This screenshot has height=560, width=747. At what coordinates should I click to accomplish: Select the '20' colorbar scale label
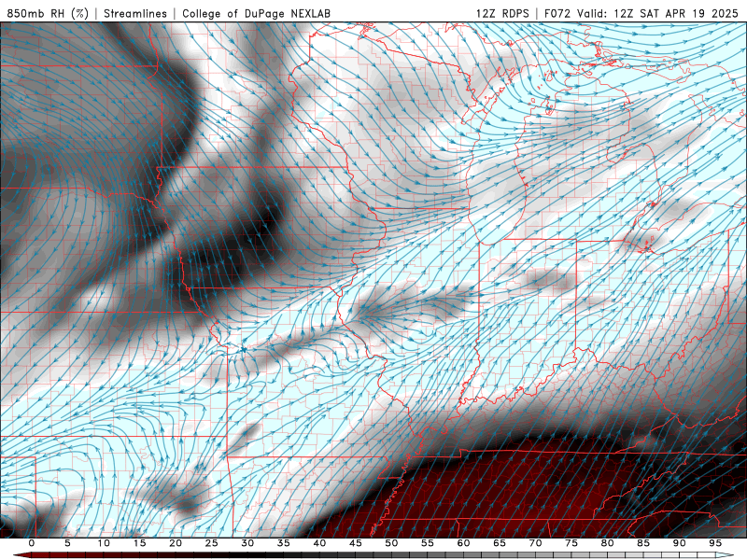coord(176,543)
